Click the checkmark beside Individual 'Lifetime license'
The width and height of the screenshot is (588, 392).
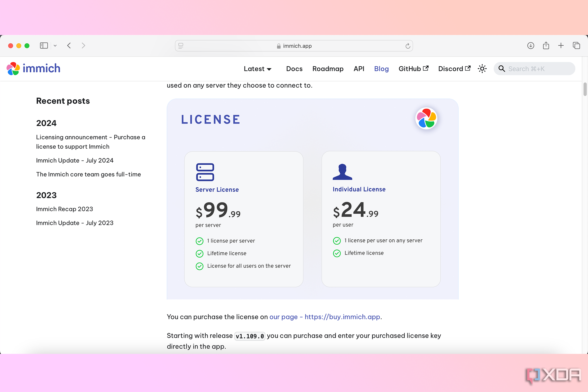point(337,253)
